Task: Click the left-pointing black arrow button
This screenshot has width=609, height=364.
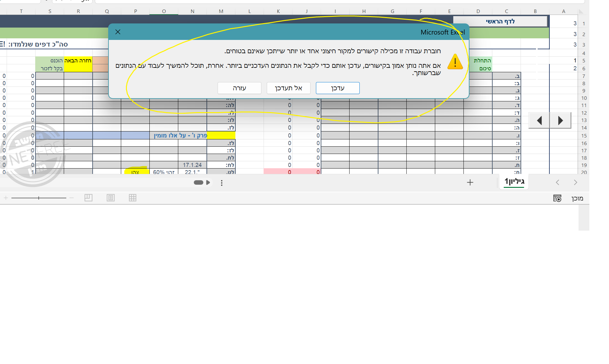Action: (x=539, y=120)
